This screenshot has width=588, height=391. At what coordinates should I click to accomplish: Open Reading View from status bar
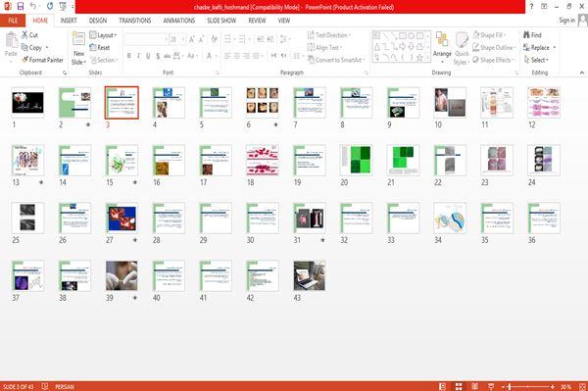tap(474, 386)
